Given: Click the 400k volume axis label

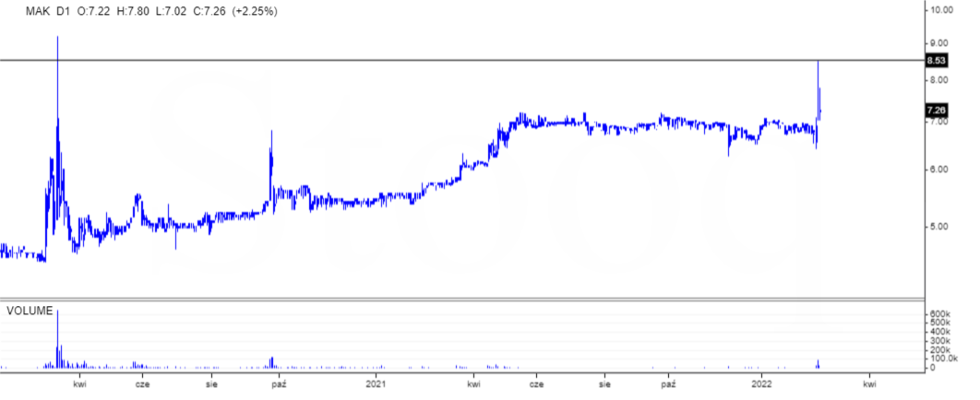Looking at the screenshot, I should pyautogui.click(x=940, y=332).
